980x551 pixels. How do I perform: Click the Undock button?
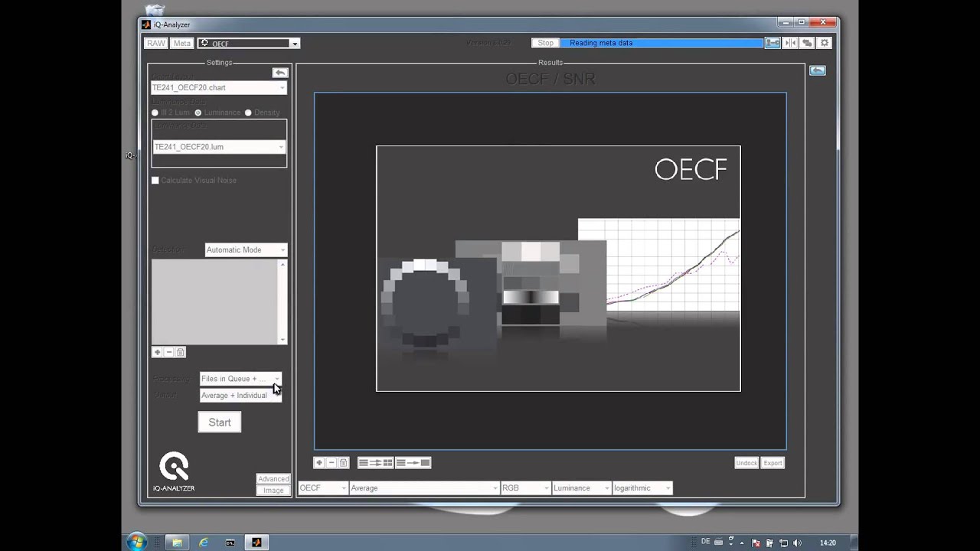click(x=746, y=463)
